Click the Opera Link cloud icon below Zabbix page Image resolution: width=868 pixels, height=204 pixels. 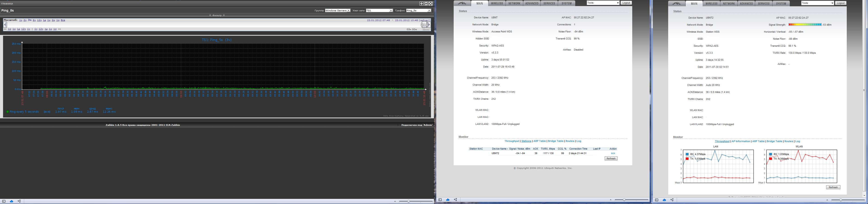click(x=12, y=201)
